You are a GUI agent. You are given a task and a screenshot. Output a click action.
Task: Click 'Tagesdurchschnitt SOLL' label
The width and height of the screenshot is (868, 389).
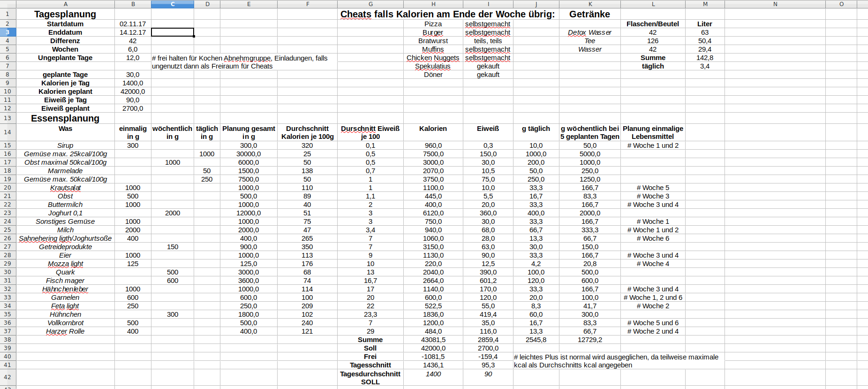point(370,378)
